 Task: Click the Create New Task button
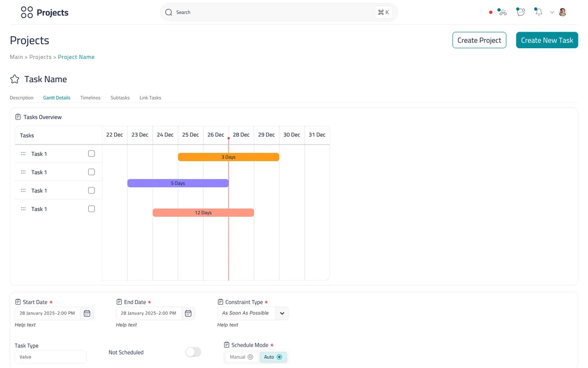click(547, 40)
